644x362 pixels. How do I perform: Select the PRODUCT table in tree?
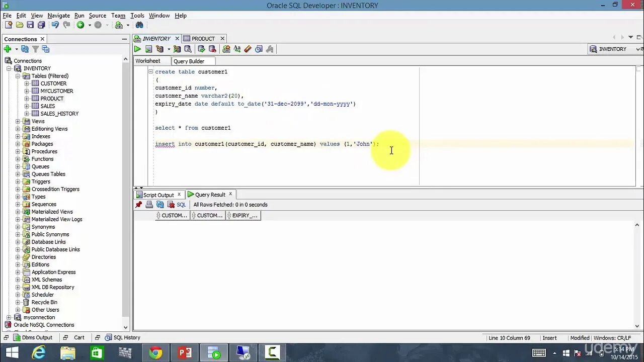(x=52, y=99)
